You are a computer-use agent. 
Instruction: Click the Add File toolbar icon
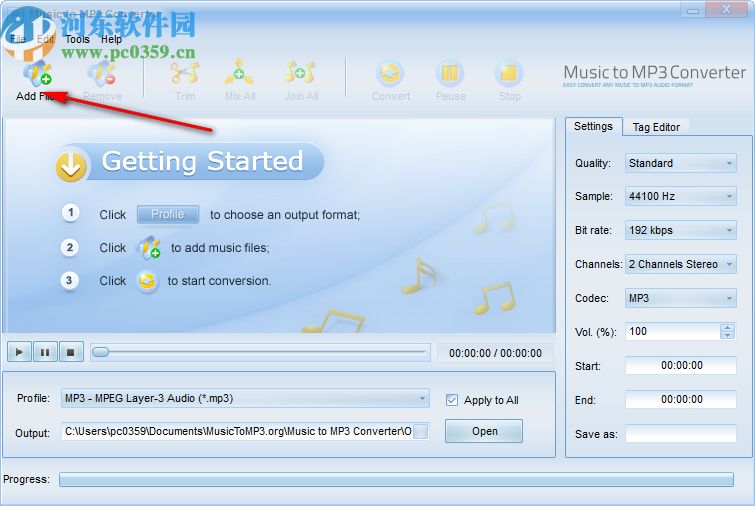pos(37,74)
